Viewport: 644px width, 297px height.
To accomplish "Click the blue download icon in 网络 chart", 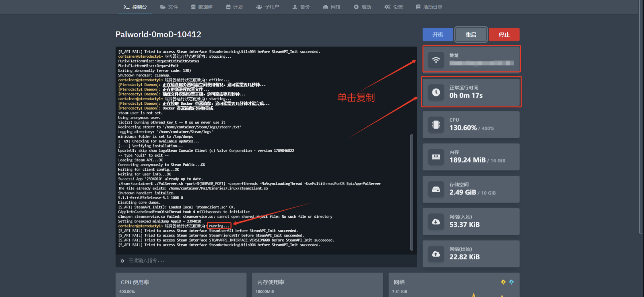I will tap(511, 282).
